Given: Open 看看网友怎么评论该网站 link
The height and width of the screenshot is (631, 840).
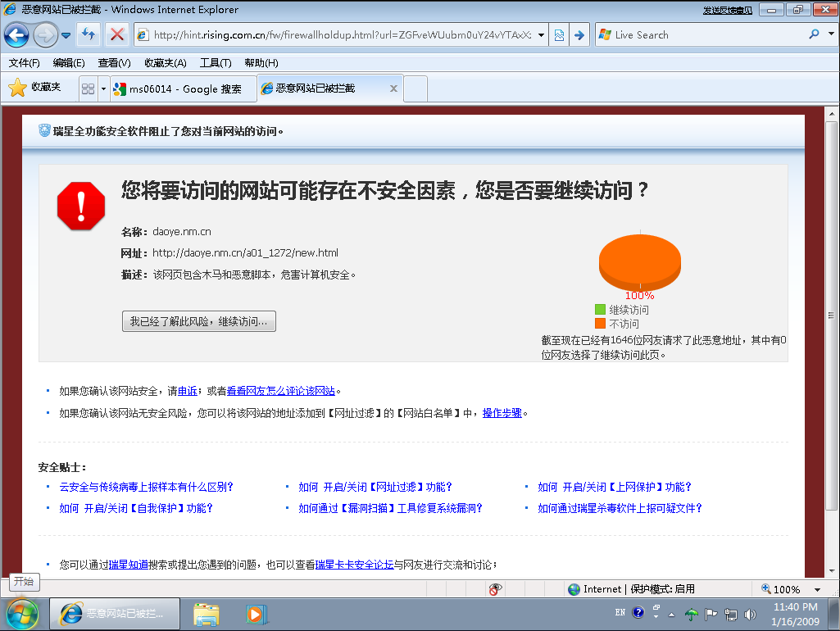Looking at the screenshot, I should pos(281,391).
